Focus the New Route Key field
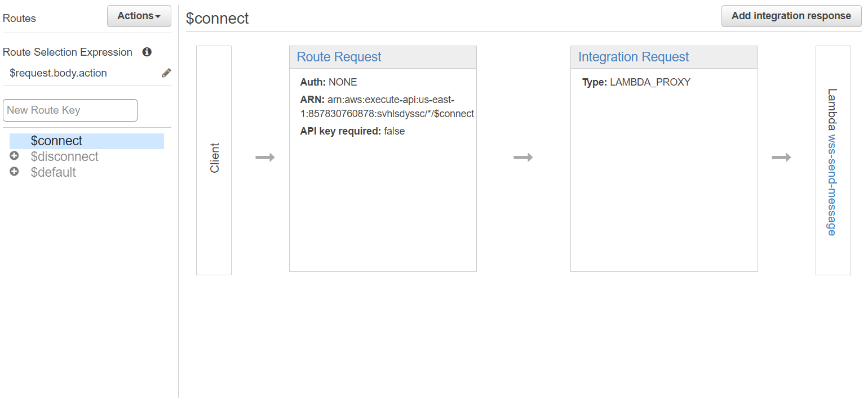Viewport: 868px width, 398px height. click(x=70, y=110)
